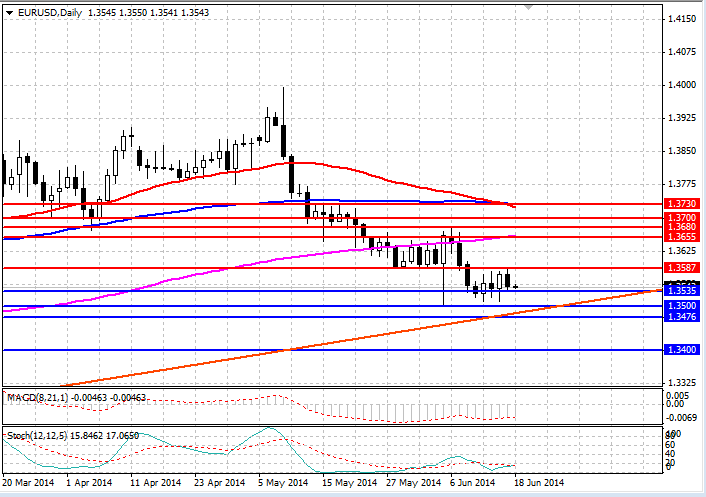The image size is (706, 497).
Task: Click the 11 Apr 2014 date label
Action: [156, 483]
